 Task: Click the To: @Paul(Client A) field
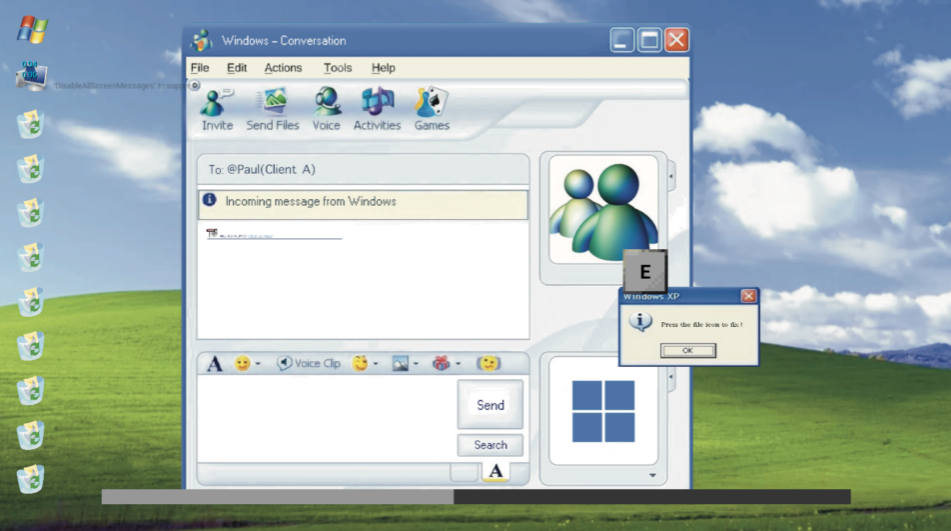[363, 169]
